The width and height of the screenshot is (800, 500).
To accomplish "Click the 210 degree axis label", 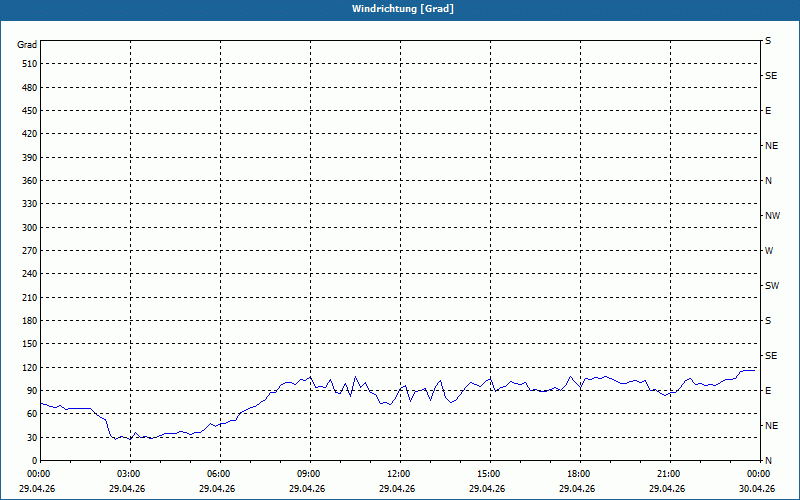I will tap(30, 297).
